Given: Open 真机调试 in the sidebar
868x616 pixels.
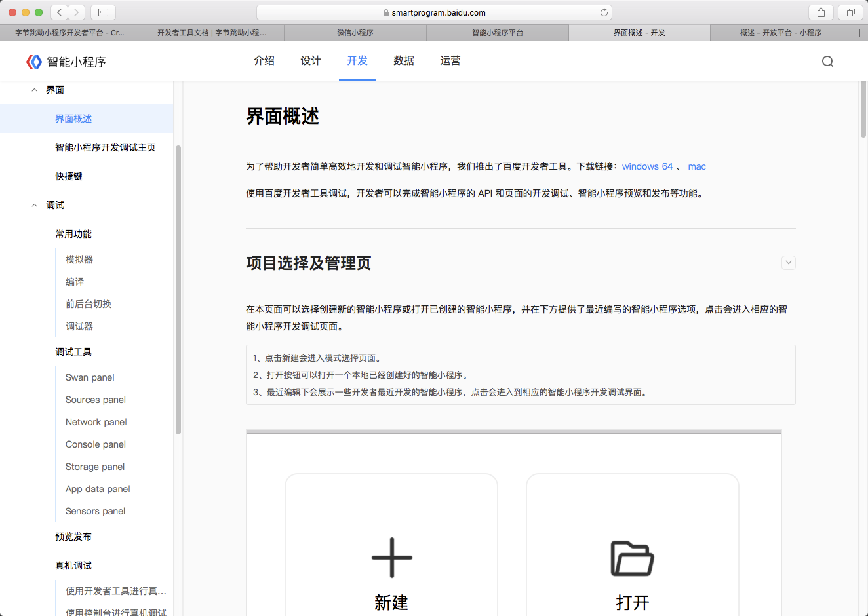Looking at the screenshot, I should click(x=73, y=566).
